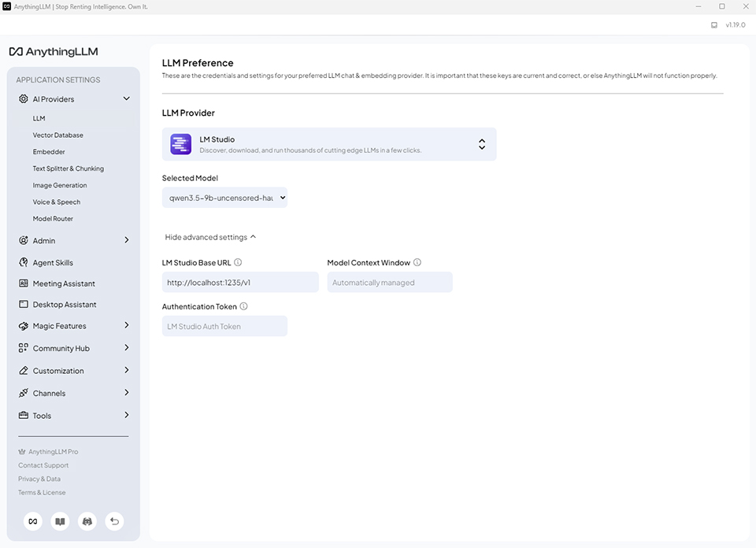This screenshot has width=756, height=548.
Task: Open the documentation book icon
Action: click(60, 521)
